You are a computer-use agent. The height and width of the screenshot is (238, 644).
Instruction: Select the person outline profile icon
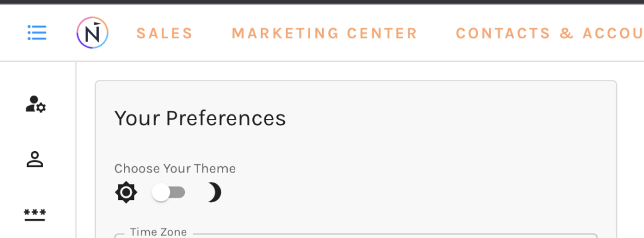tap(35, 159)
